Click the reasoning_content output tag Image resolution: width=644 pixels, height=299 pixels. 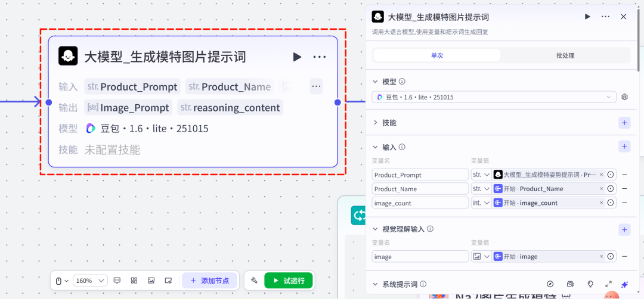[x=230, y=108]
